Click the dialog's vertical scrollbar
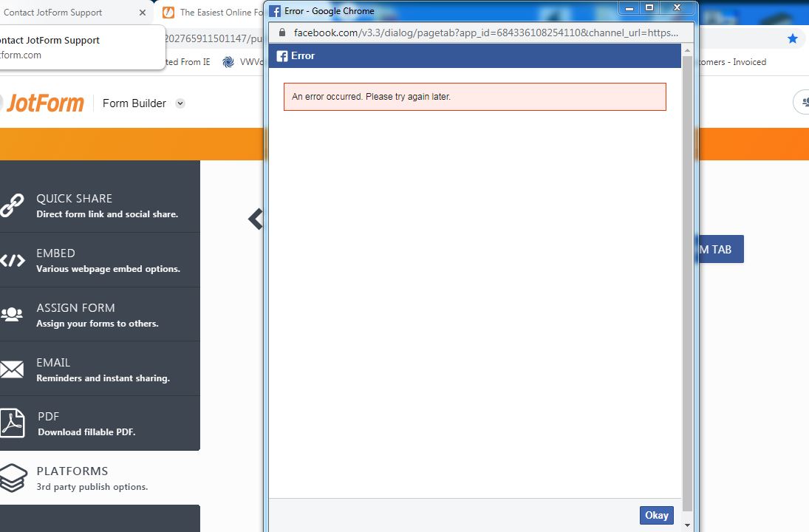Image resolution: width=809 pixels, height=532 pixels. click(689, 296)
